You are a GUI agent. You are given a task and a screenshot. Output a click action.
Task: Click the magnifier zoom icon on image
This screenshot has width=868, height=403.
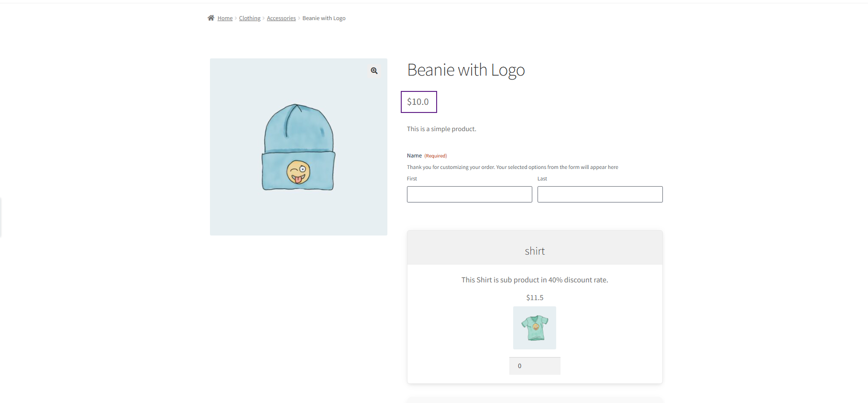click(374, 71)
